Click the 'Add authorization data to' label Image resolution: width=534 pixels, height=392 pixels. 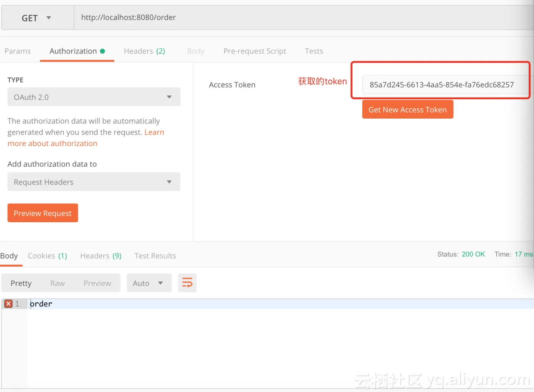[x=52, y=164]
